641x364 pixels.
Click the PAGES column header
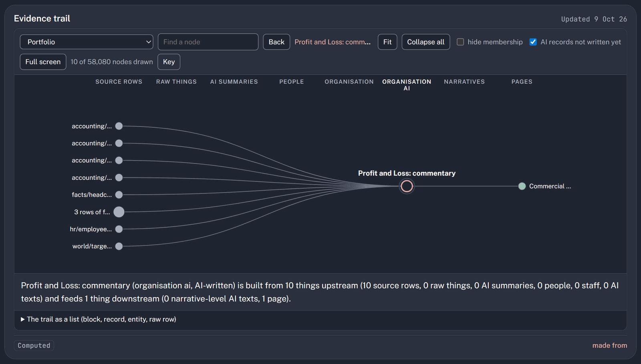522,82
